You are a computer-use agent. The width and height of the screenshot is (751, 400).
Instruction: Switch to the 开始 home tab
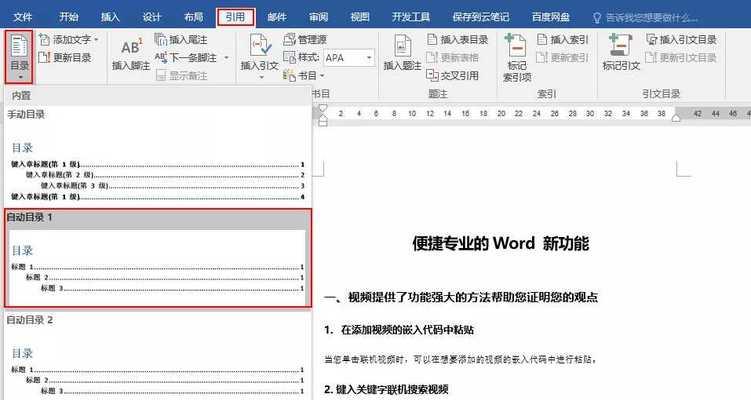coord(68,17)
